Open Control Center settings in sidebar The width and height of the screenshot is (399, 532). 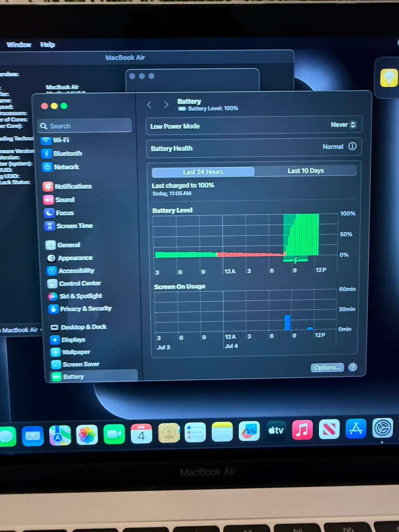74,283
